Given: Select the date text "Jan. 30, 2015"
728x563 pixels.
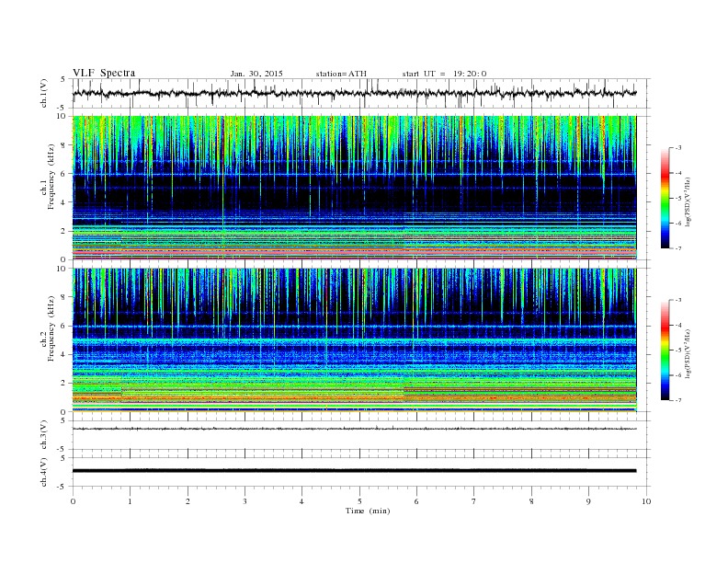Looking at the screenshot, I should pyautogui.click(x=256, y=74).
